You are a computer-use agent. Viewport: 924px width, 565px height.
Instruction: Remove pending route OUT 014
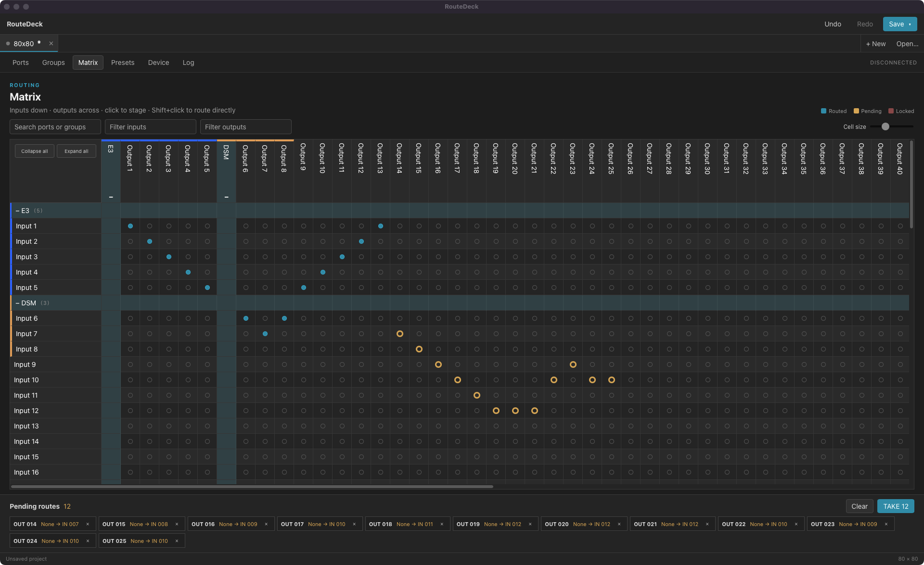click(x=88, y=524)
